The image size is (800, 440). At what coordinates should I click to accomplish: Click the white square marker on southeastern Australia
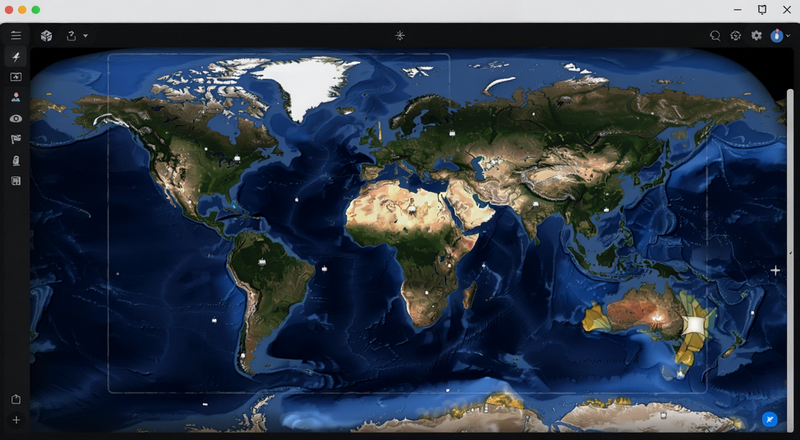click(x=692, y=326)
